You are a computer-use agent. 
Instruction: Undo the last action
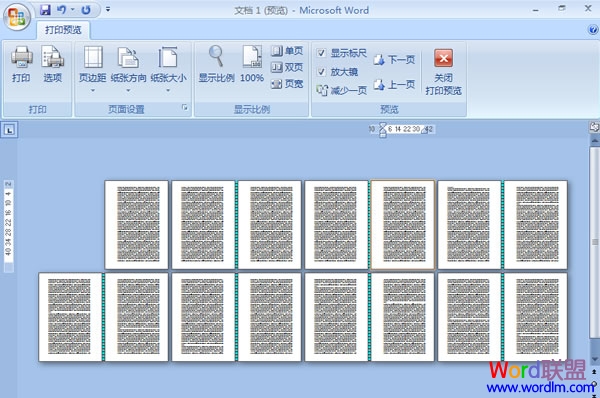click(x=61, y=10)
